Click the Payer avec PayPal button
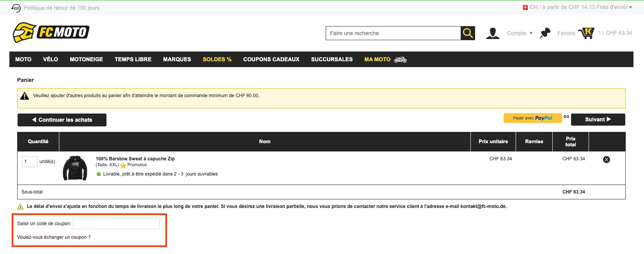The height and width of the screenshot is (254, 644). pyautogui.click(x=532, y=118)
